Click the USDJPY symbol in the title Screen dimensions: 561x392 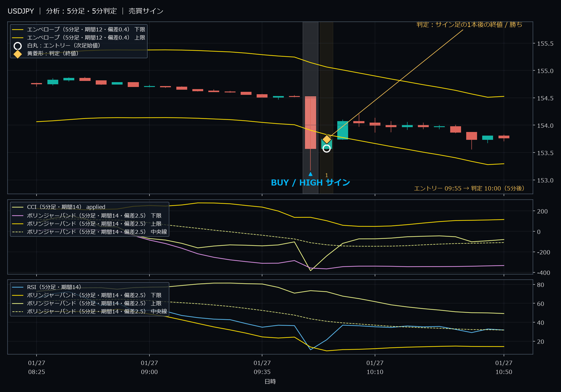[21, 11]
